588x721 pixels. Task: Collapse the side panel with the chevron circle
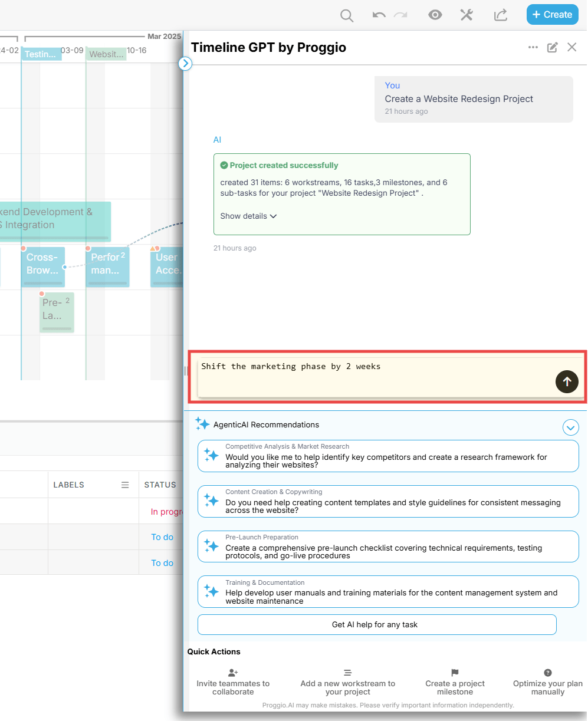tap(185, 63)
